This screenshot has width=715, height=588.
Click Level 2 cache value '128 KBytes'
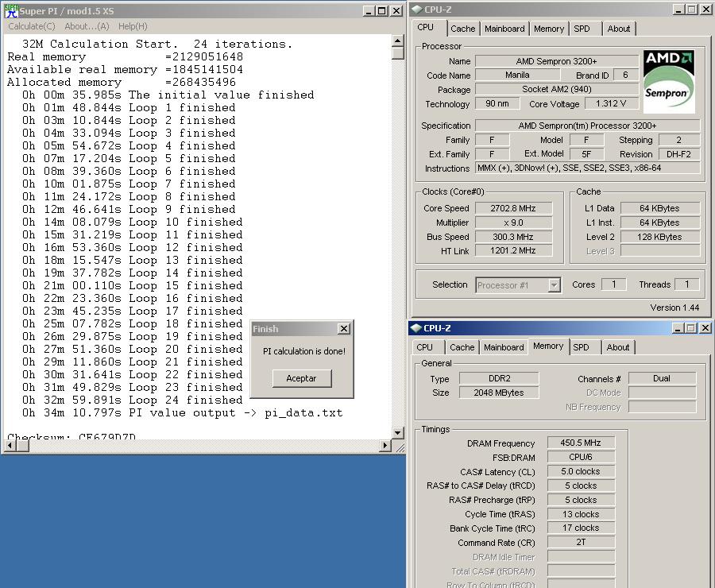[660, 237]
